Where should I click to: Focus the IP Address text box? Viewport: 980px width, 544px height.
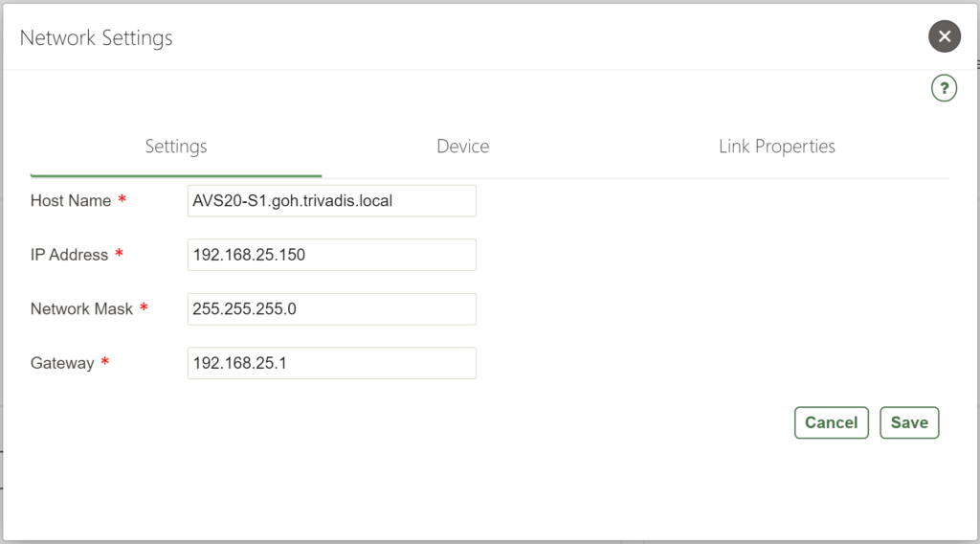point(332,255)
